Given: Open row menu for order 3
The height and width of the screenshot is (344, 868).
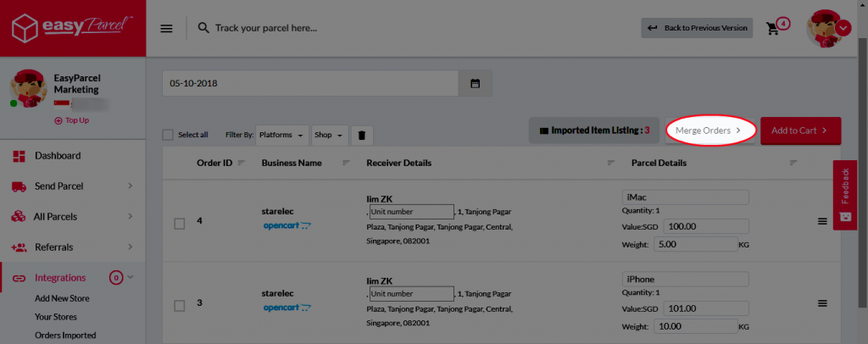Looking at the screenshot, I should pos(822,303).
